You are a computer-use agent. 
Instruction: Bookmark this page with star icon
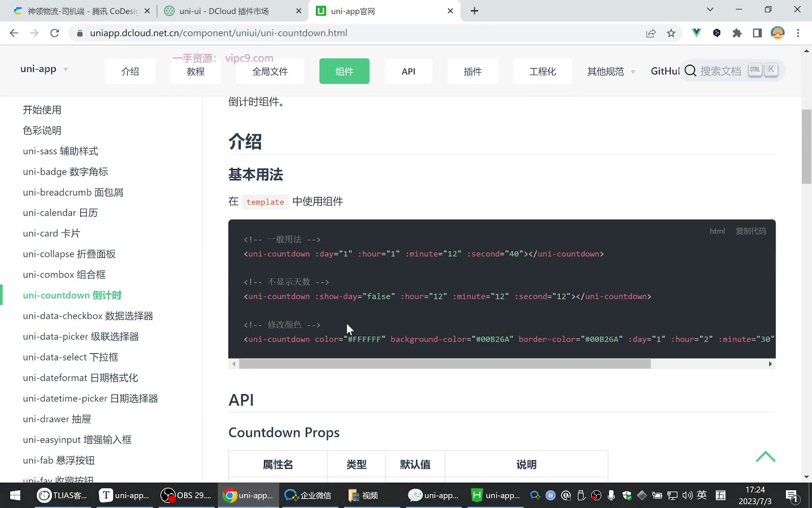[x=671, y=33]
